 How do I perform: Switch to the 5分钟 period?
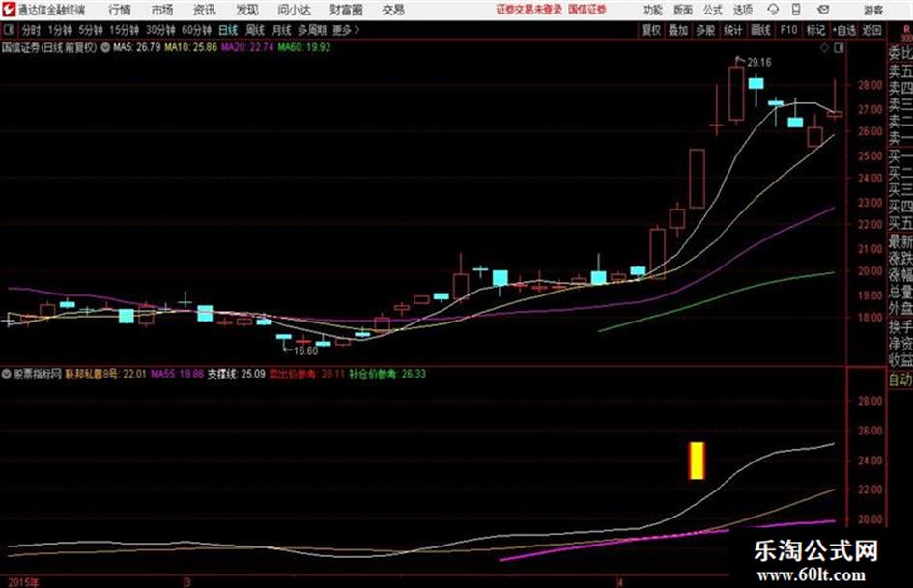(90, 30)
